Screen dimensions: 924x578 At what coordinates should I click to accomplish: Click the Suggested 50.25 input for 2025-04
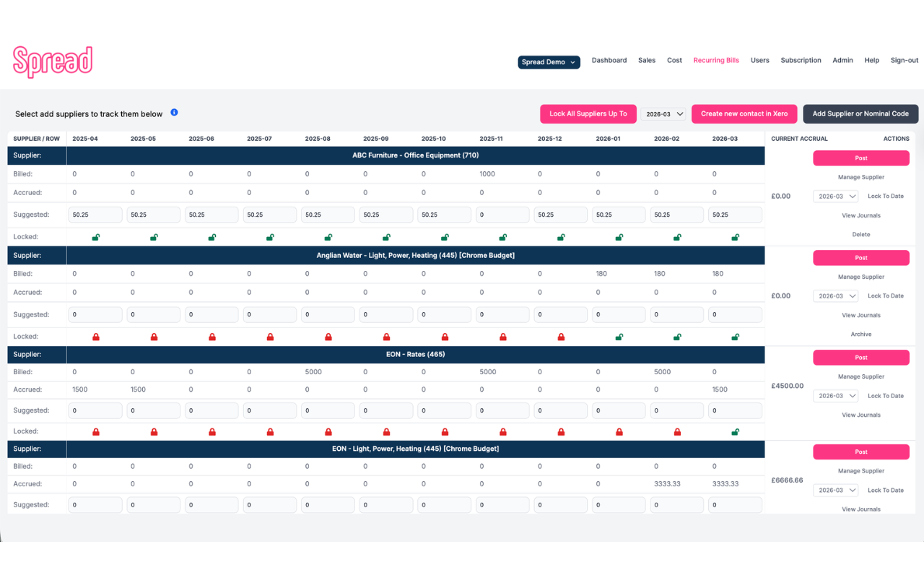[95, 215]
